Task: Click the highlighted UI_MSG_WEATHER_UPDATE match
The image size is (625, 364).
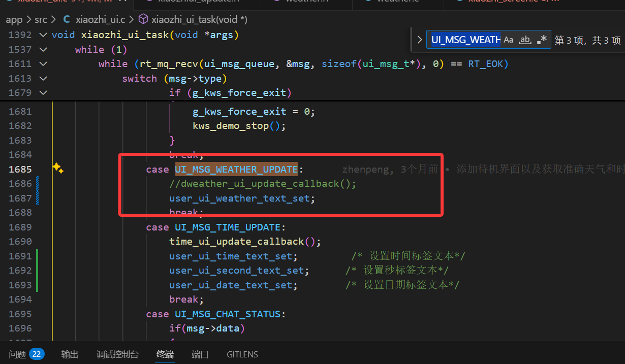Action: pos(236,169)
